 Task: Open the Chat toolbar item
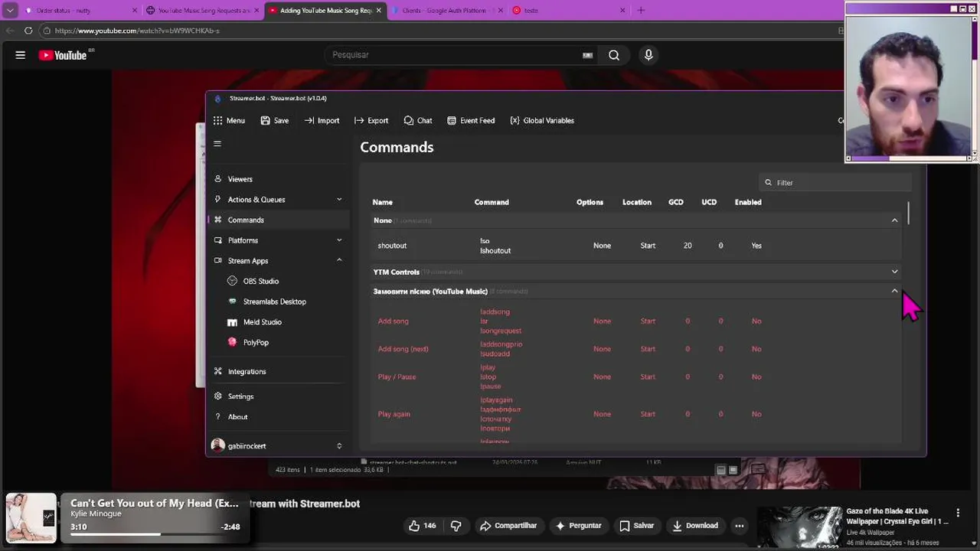(x=418, y=120)
